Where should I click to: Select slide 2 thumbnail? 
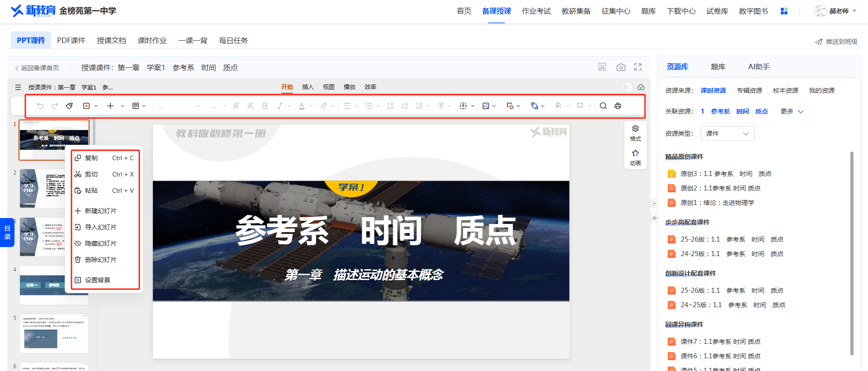[43, 189]
